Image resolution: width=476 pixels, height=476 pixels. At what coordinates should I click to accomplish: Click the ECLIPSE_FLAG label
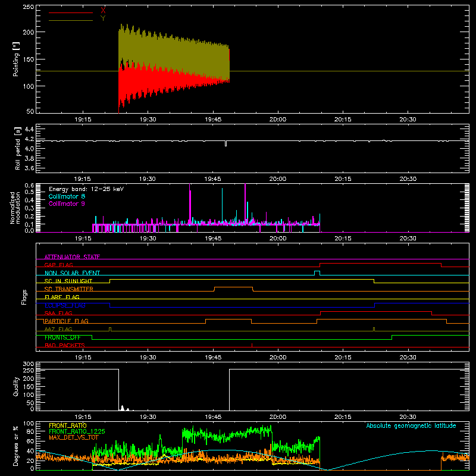(x=65, y=305)
